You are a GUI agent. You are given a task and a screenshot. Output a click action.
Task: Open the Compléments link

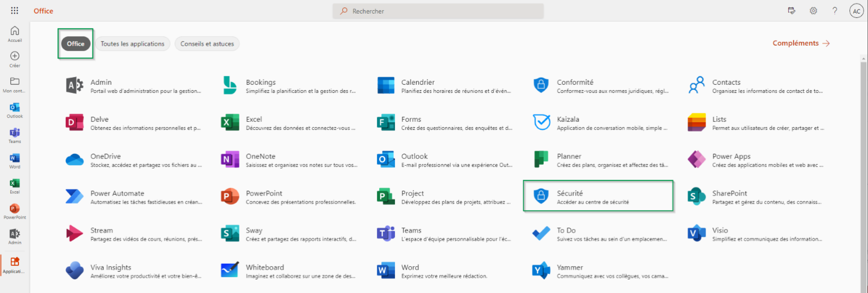coord(801,43)
